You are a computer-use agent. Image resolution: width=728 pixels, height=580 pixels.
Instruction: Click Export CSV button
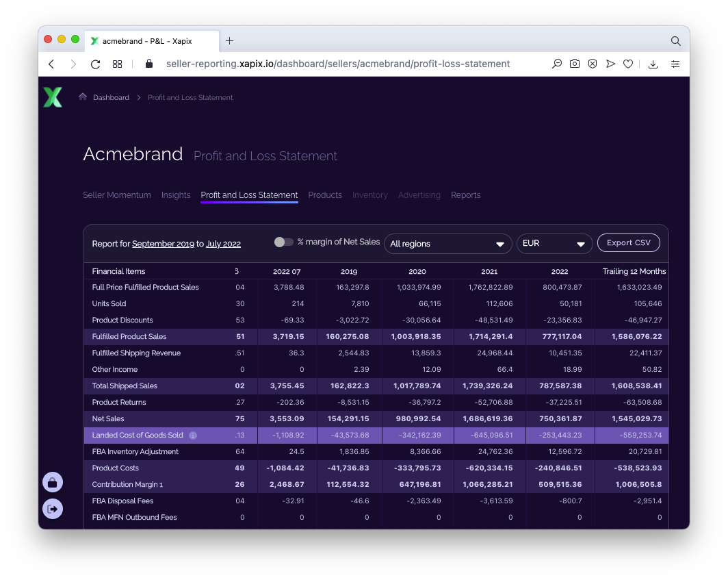[x=628, y=243]
